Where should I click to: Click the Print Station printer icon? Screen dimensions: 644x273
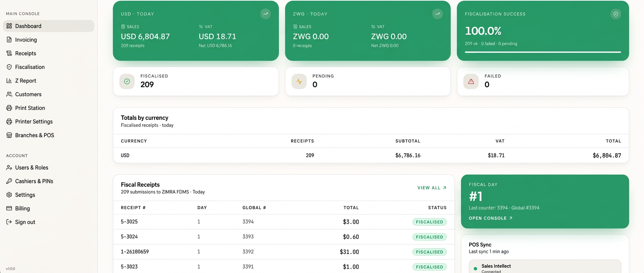point(9,108)
